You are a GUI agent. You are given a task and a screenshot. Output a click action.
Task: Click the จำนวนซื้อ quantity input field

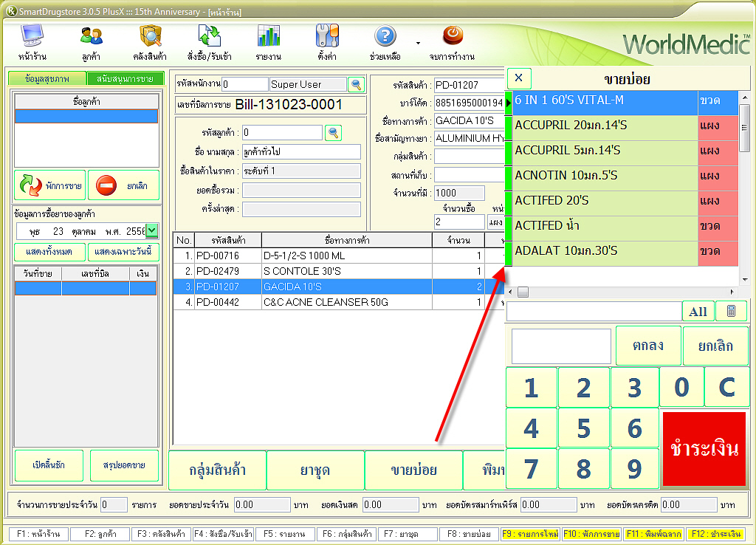tap(459, 222)
